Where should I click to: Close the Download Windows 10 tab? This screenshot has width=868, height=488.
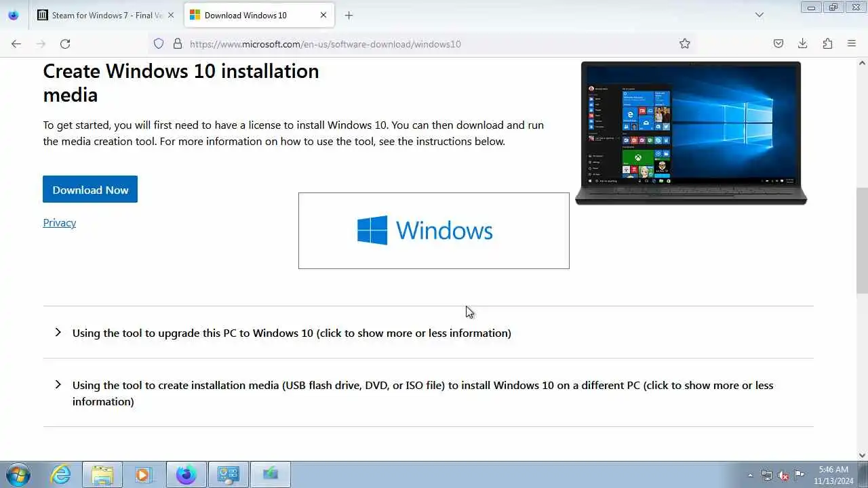point(323,15)
